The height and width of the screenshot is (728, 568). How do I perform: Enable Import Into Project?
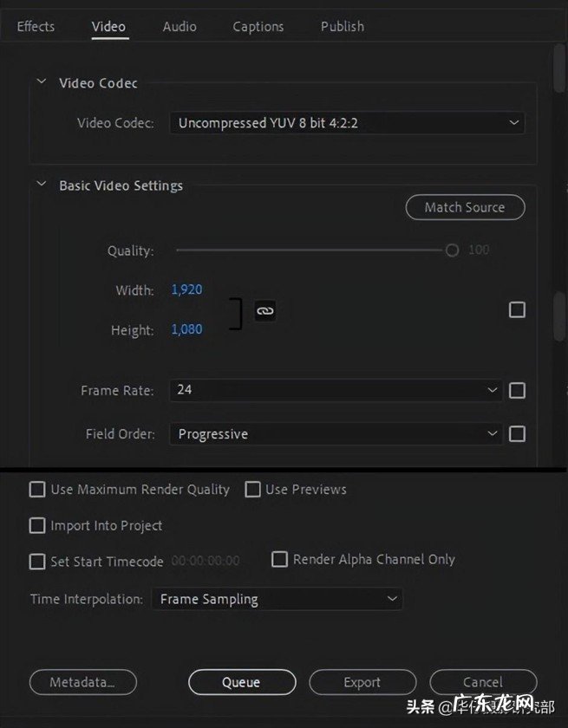[x=37, y=525]
